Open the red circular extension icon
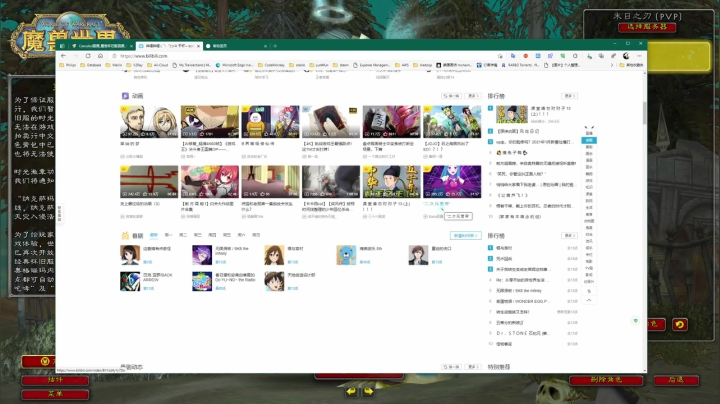 pyautogui.click(x=525, y=56)
